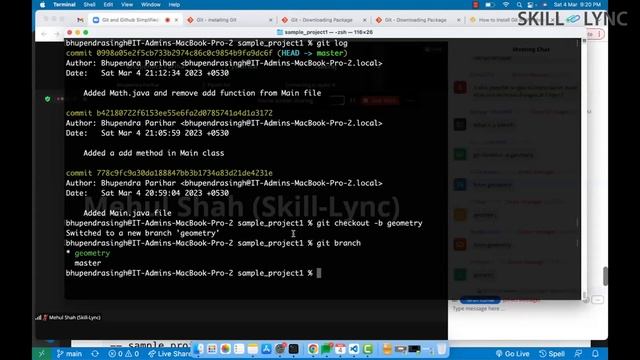Open the Edit menu

[x=108, y=4]
